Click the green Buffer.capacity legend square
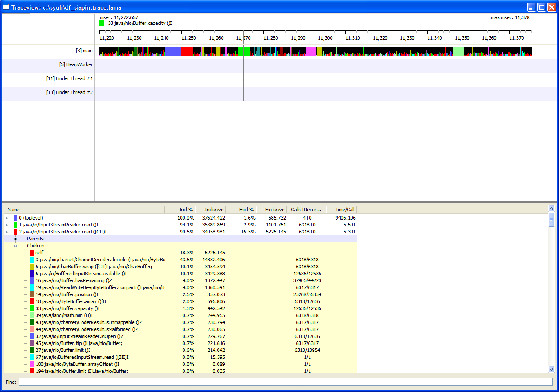559x392 pixels. point(102,23)
